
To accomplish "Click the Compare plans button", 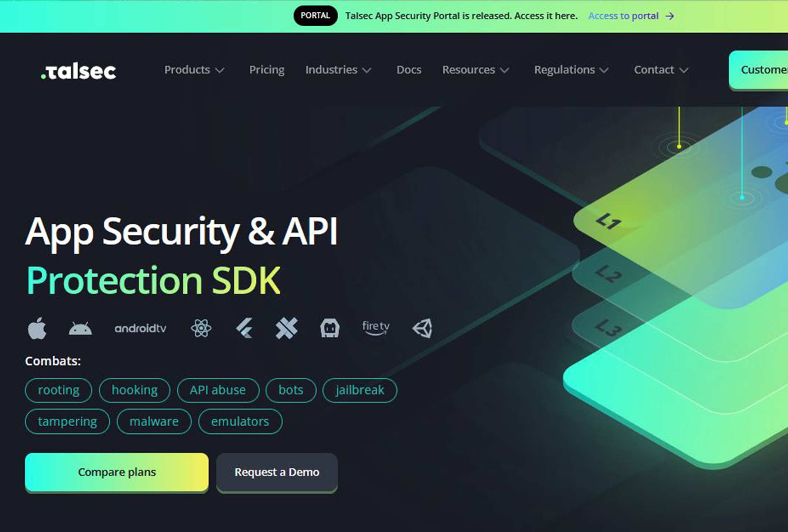I will coord(117,472).
